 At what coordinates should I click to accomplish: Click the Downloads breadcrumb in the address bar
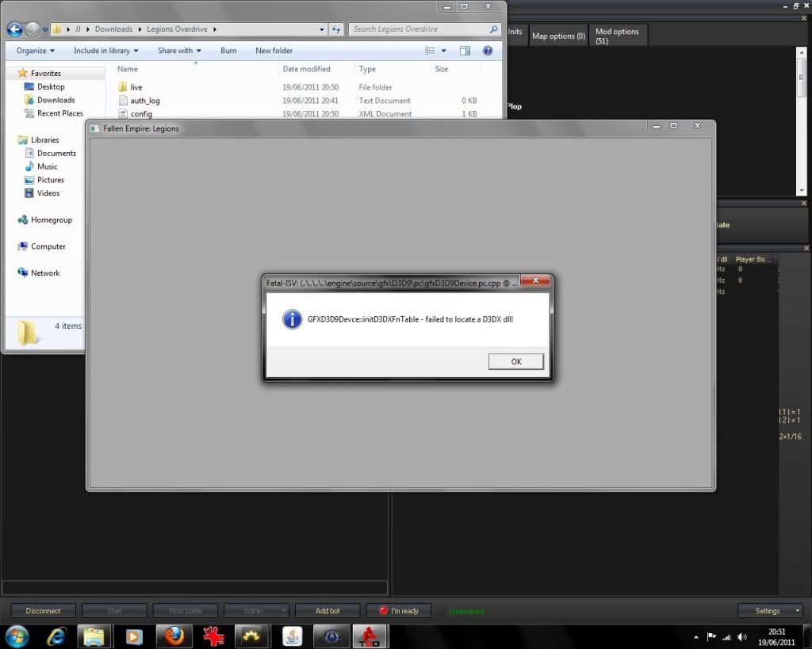tap(113, 29)
